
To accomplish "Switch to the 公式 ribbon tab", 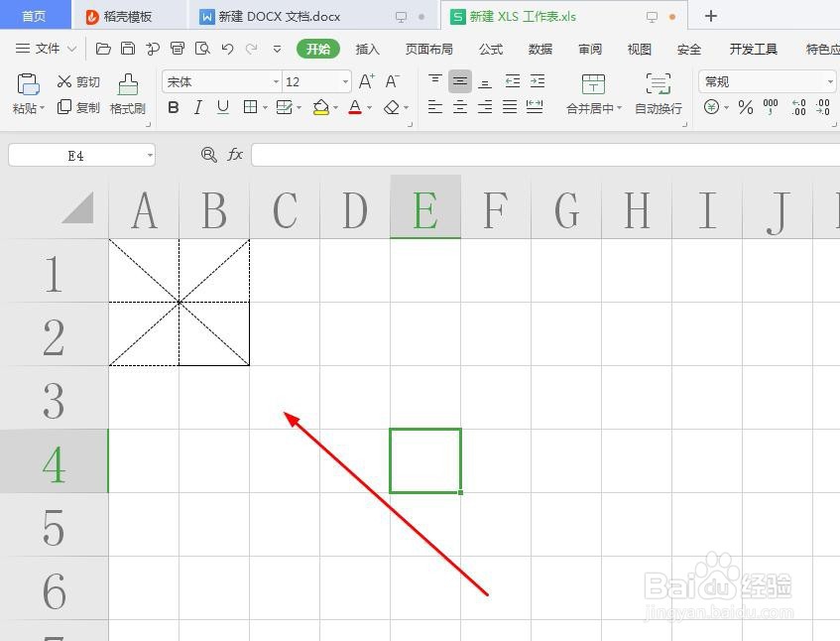I will [x=491, y=50].
